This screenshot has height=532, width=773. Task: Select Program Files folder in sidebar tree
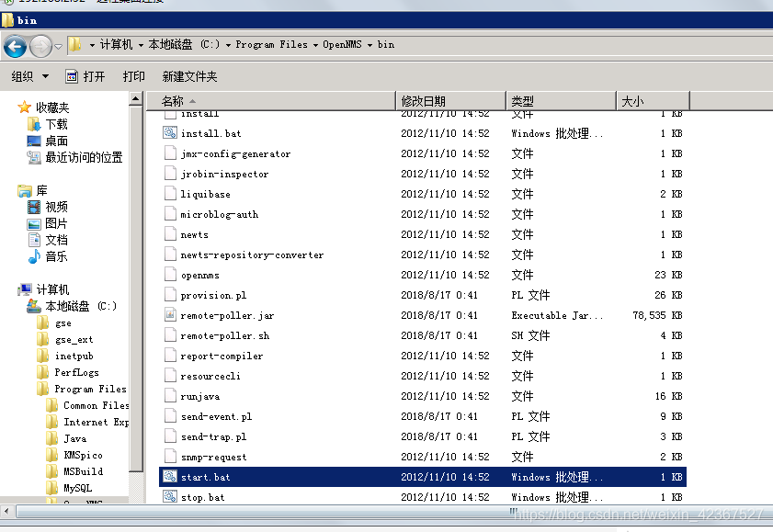coord(82,389)
